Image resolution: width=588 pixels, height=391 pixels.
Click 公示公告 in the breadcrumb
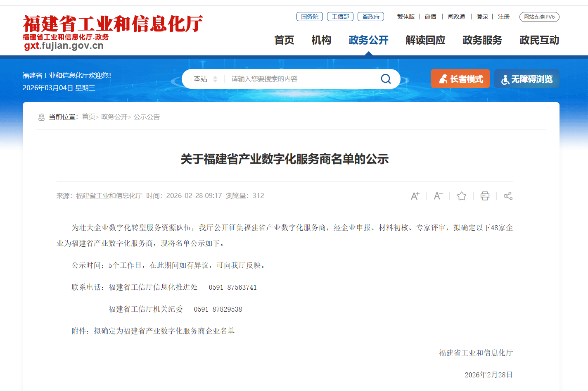[147, 117]
